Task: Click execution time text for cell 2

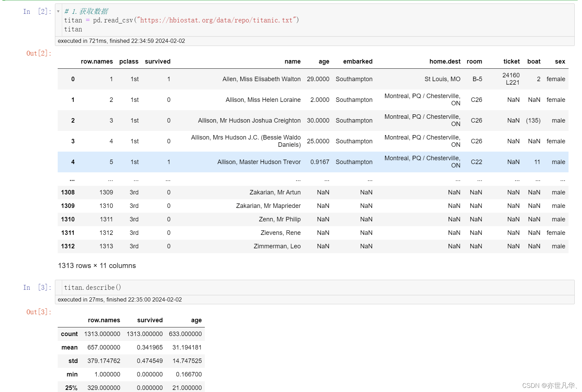Action: (x=121, y=41)
